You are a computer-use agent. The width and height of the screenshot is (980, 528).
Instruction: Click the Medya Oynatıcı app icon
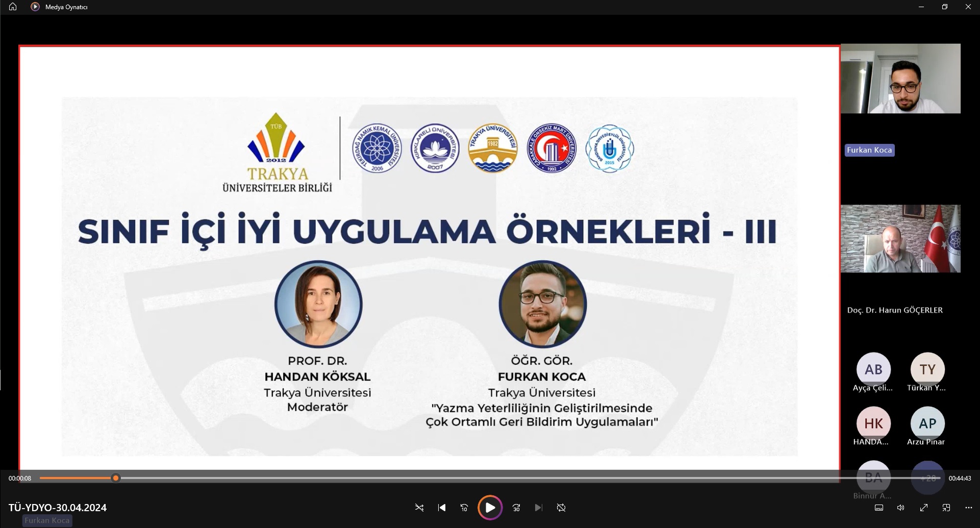[35, 7]
